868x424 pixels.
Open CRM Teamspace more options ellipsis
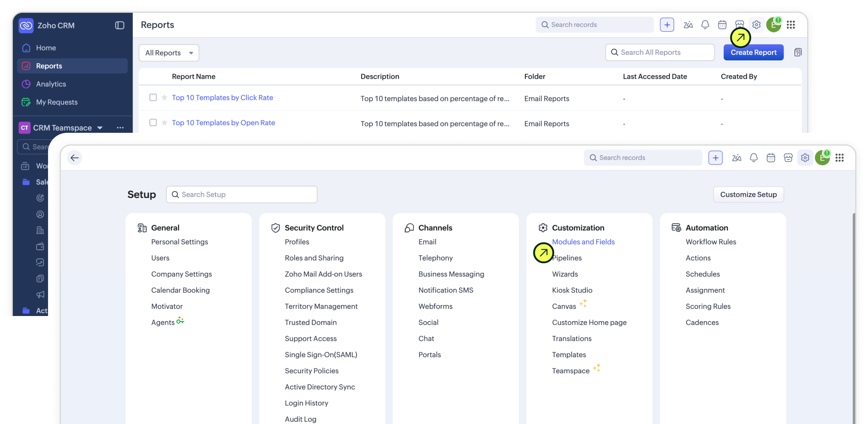click(120, 128)
